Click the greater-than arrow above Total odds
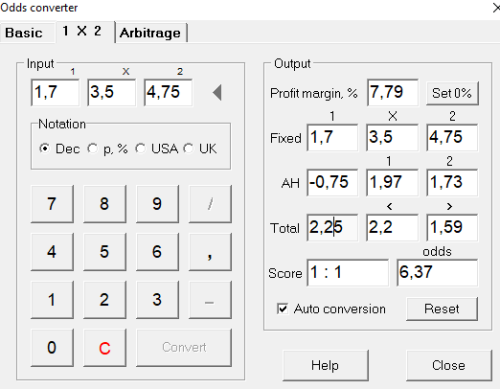The height and width of the screenshot is (389, 500). 449,206
